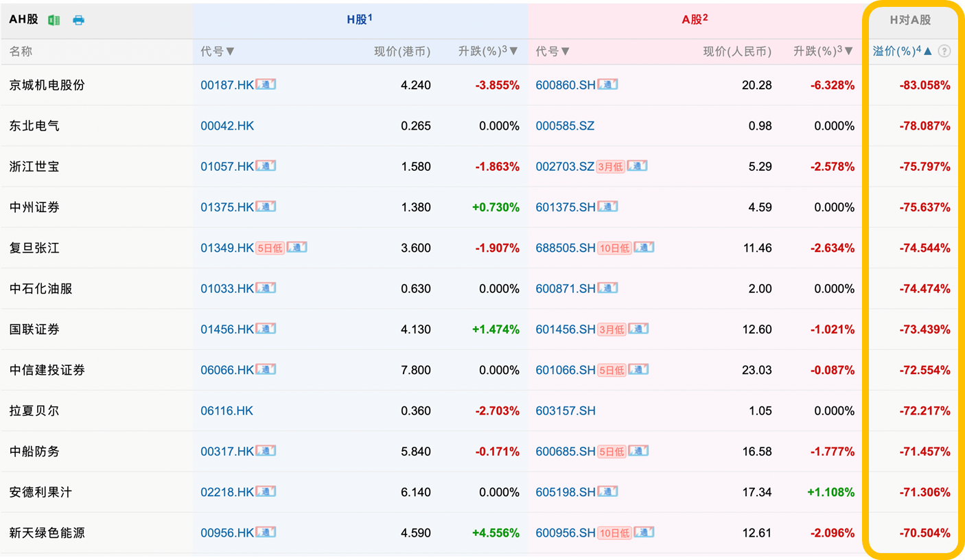965x560 pixels.
Task: Click the 5日低 tag next to 01349.HK
Action: pos(270,248)
